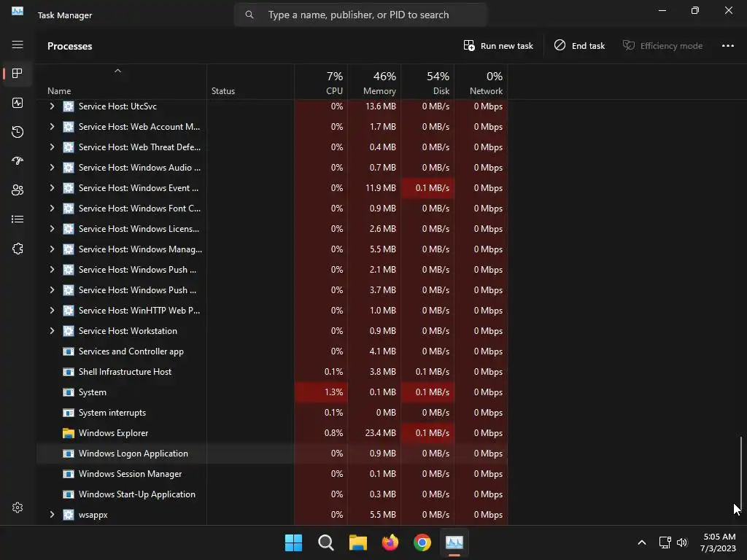Open the hamburger navigation menu
The height and width of the screenshot is (560, 747).
[18, 44]
